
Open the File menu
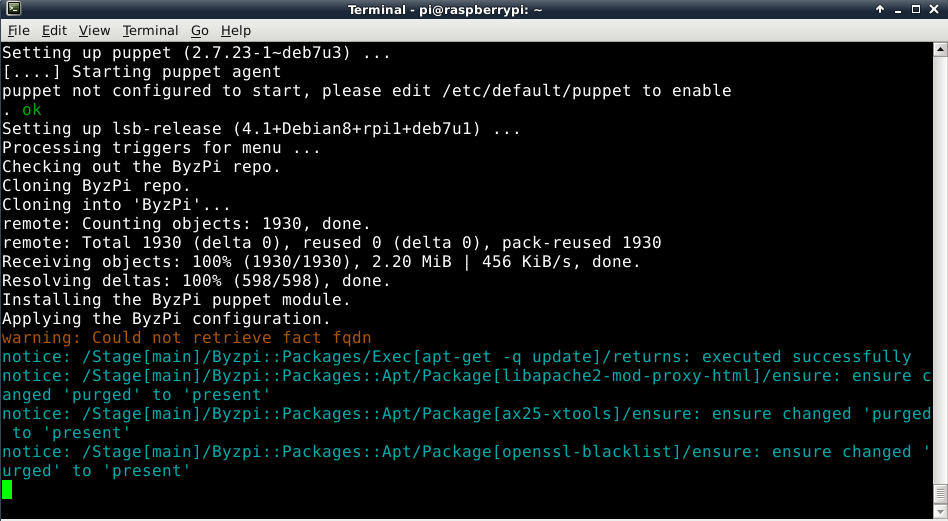click(19, 31)
